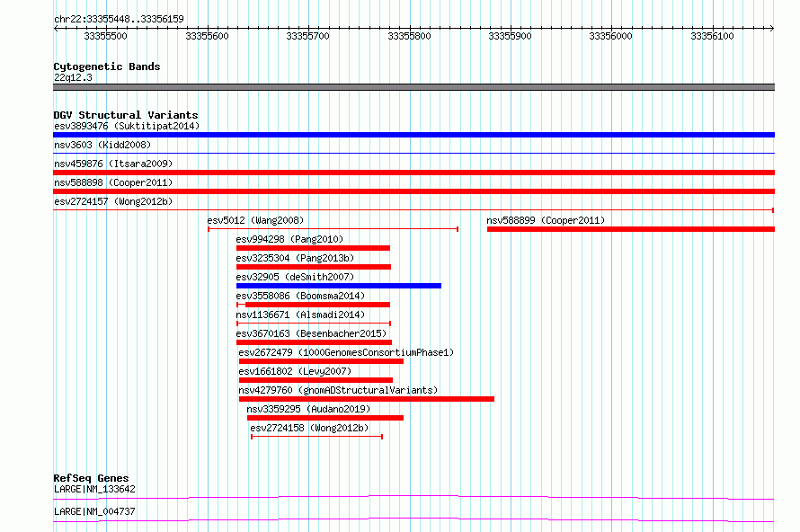Screen dimensions: 800x532
Task: Select the esv5012 (Wang2008) variant label
Action: coord(255,220)
